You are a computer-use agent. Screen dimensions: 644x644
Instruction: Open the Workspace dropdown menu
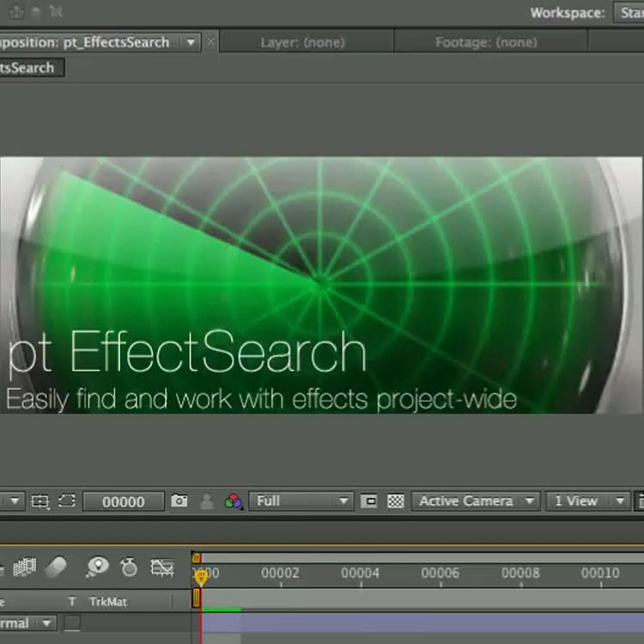[629, 13]
